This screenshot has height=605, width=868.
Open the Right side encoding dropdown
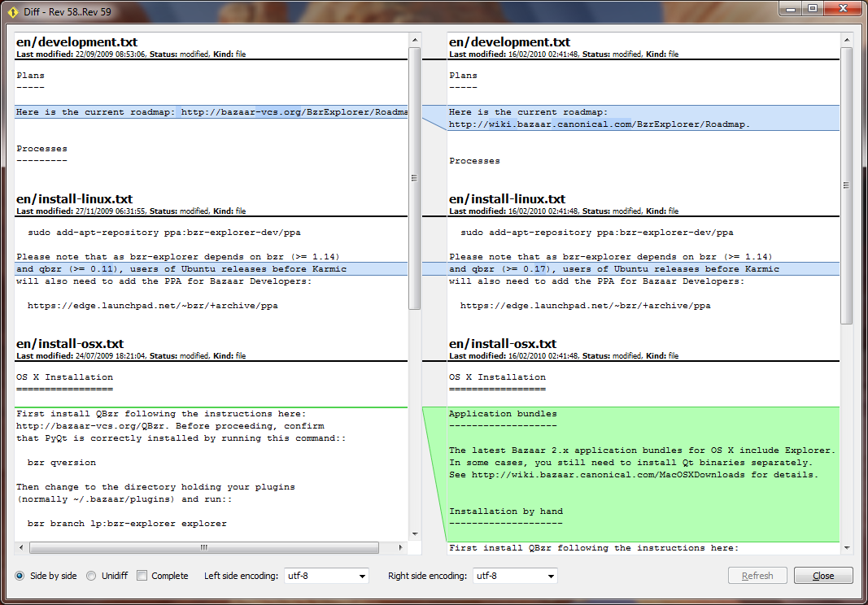coord(516,576)
